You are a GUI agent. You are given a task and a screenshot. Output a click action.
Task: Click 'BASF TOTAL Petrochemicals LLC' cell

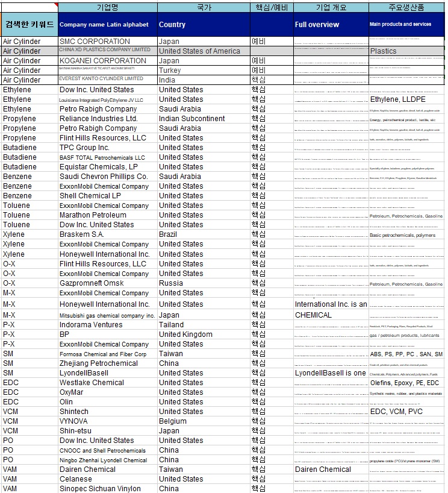click(x=108, y=157)
